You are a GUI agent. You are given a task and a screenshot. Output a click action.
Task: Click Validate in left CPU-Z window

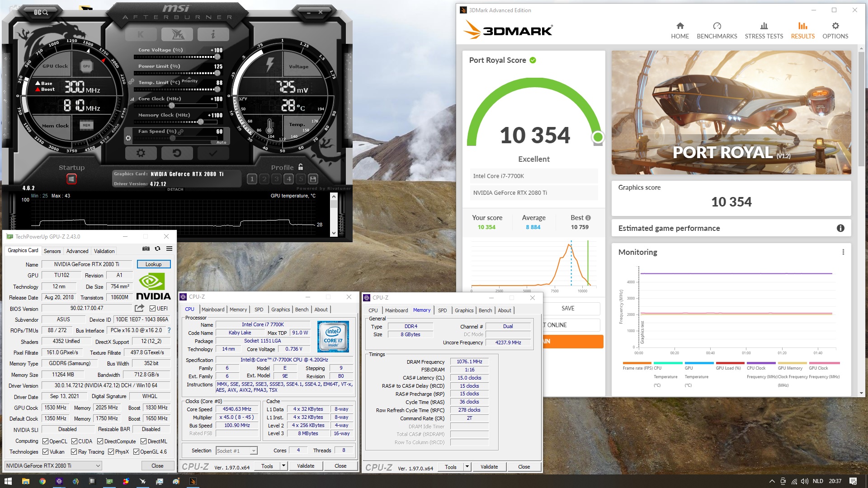(306, 466)
